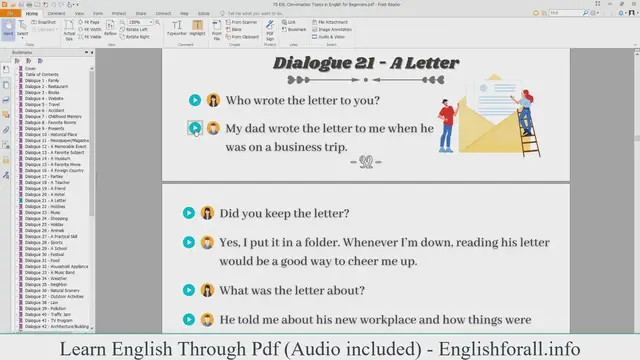Open bookmark Dialogue 24 - Shopping
Image resolution: width=640 pixels, height=360 pixels.
click(46, 218)
